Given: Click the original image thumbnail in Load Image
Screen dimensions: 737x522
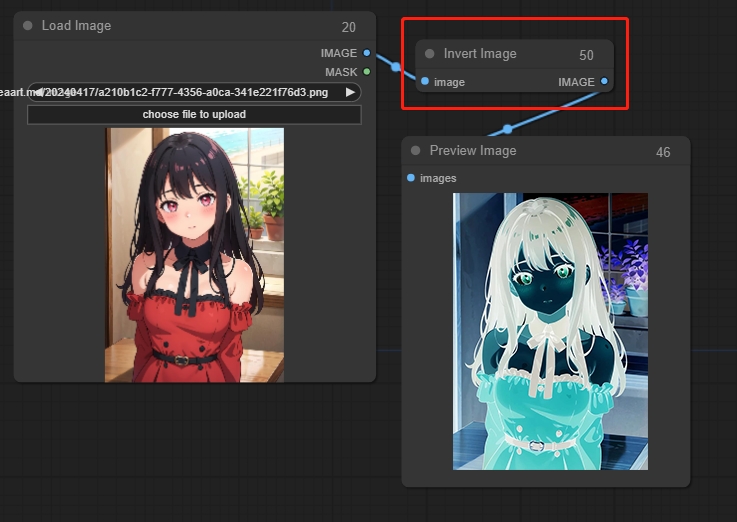Looking at the screenshot, I should (194, 254).
